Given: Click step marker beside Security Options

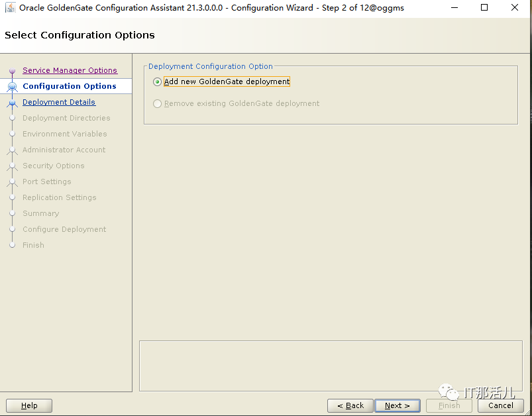Looking at the screenshot, I should tap(12, 166).
